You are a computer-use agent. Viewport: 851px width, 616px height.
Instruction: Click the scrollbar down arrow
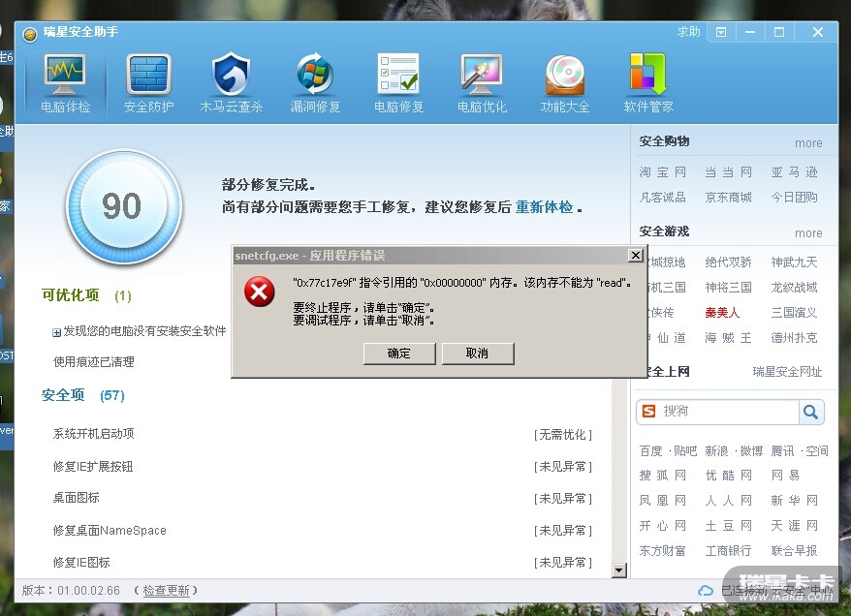618,570
